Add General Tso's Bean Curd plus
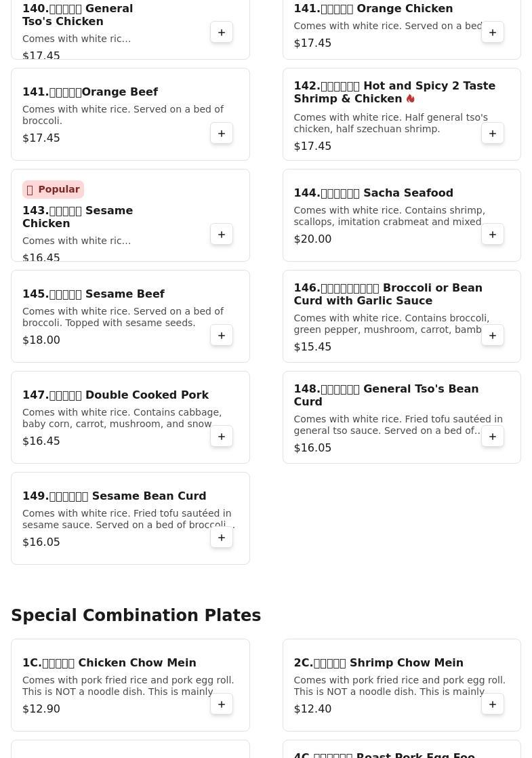532x758 pixels. 493,437
